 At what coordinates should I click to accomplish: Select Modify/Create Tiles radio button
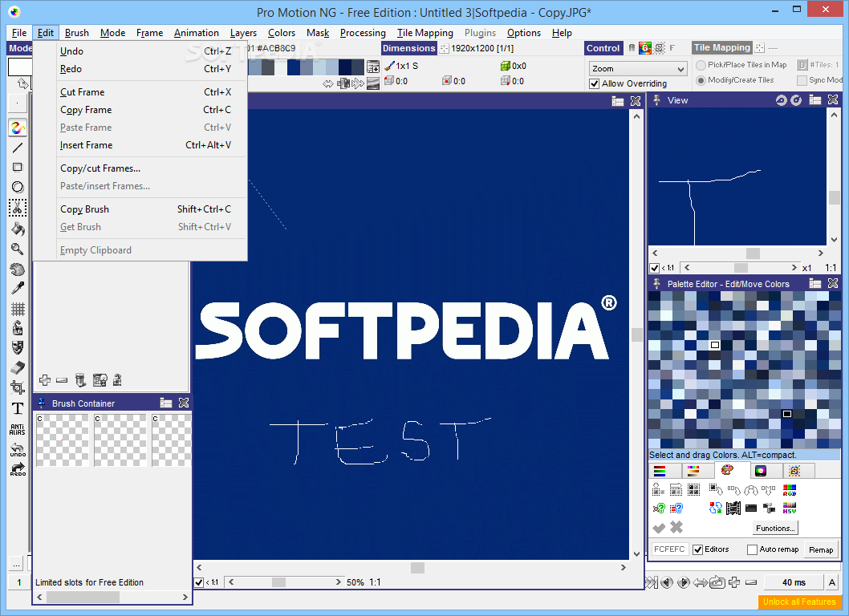click(701, 80)
